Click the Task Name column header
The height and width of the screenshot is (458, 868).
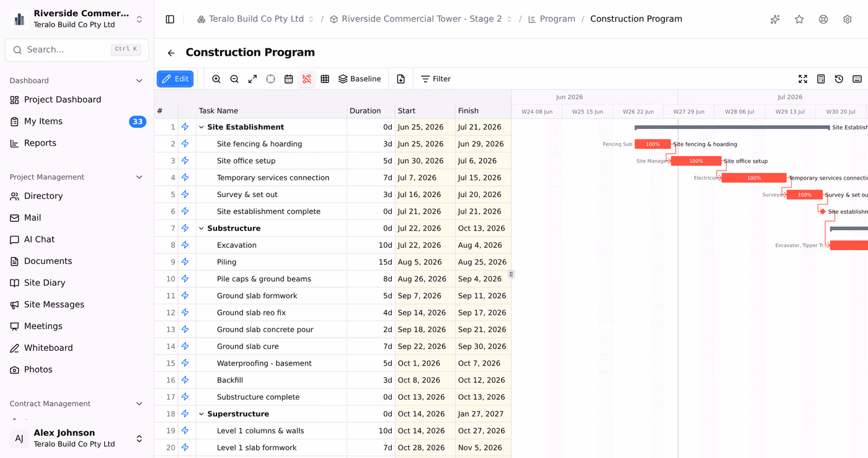click(272, 111)
